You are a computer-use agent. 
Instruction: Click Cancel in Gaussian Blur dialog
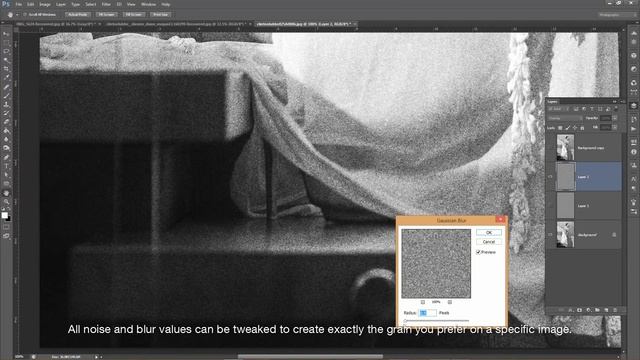tap(489, 242)
